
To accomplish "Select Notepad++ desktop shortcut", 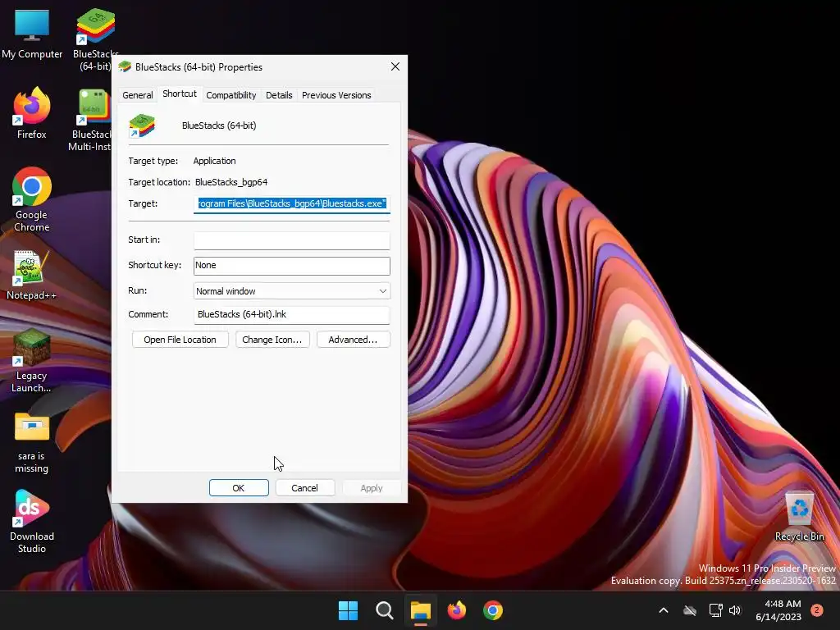I will click(x=32, y=275).
